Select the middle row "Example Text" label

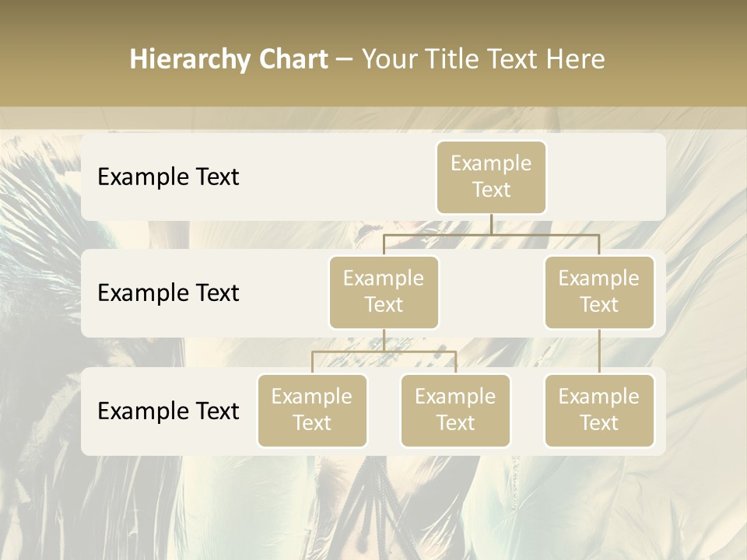click(168, 293)
